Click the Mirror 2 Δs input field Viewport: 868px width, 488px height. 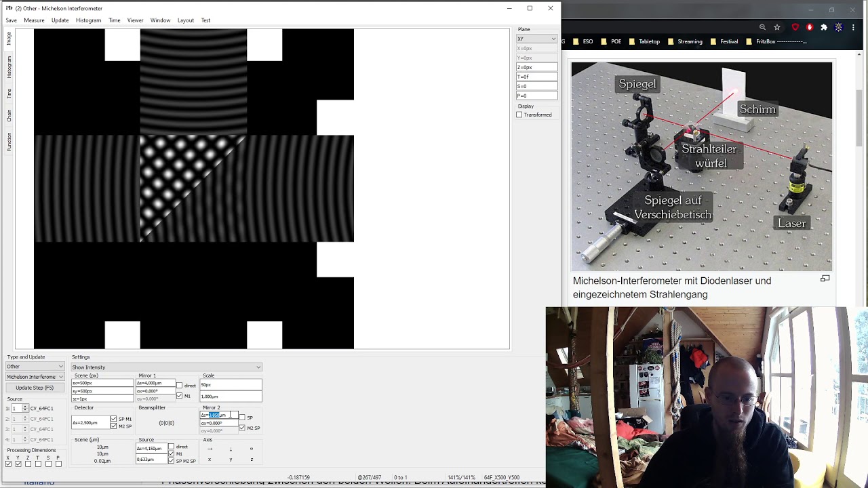point(219,415)
